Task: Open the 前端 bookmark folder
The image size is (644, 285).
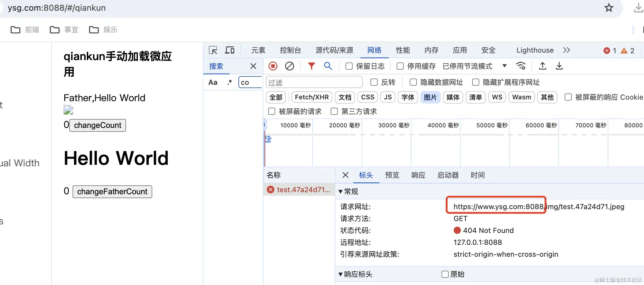Action: click(x=25, y=30)
